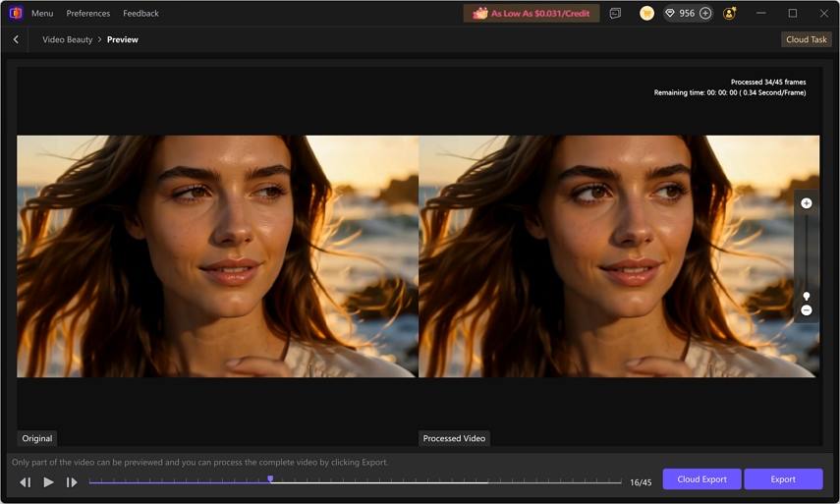Click the Processed Video preview
This screenshot has width=840, height=504.
click(619, 256)
